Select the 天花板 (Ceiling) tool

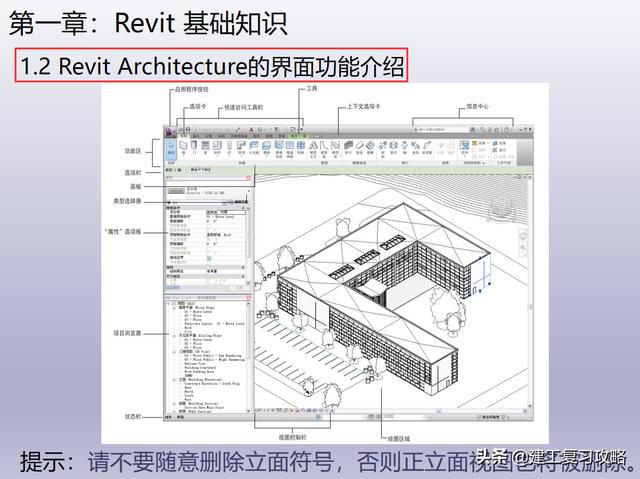(x=254, y=147)
